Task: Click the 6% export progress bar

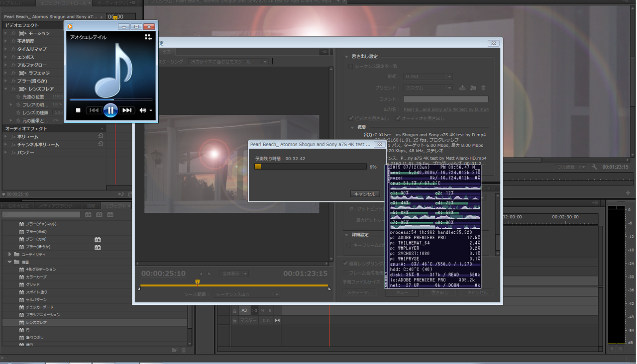Action: click(x=311, y=167)
